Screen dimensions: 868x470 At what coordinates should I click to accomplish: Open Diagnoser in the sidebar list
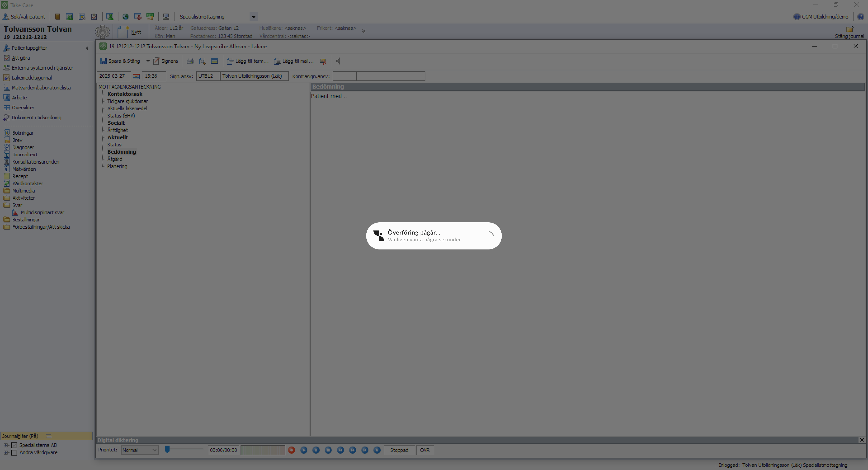tap(19, 147)
